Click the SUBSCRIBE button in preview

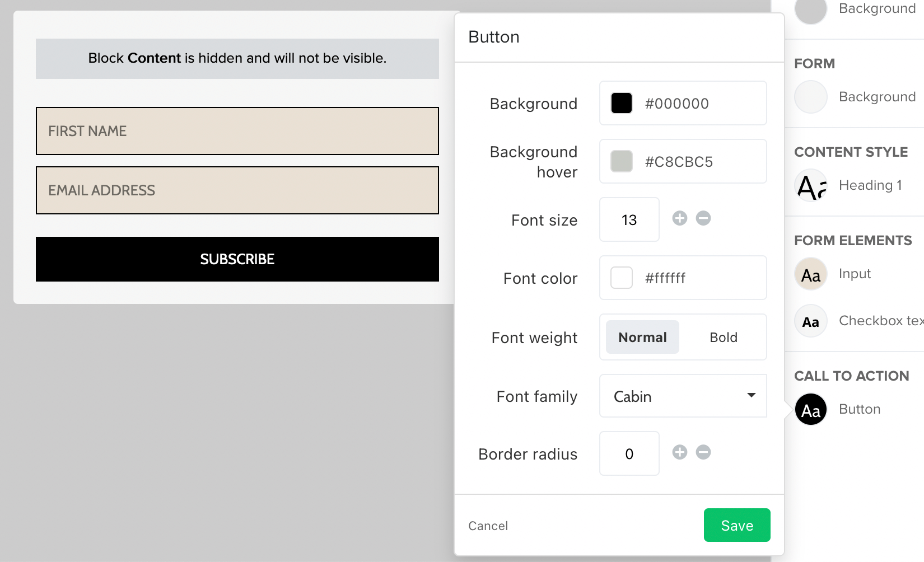pyautogui.click(x=237, y=259)
